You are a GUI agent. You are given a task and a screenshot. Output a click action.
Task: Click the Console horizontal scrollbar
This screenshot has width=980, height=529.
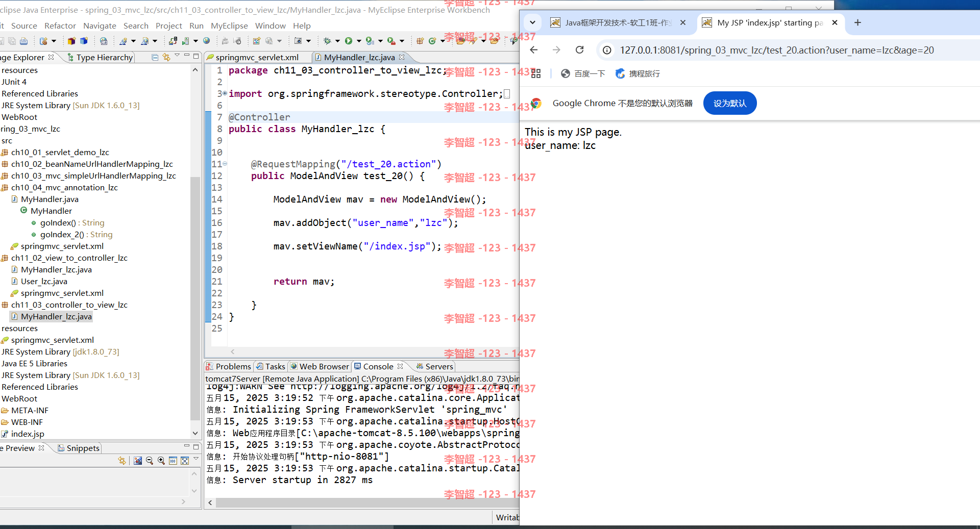[x=367, y=502]
